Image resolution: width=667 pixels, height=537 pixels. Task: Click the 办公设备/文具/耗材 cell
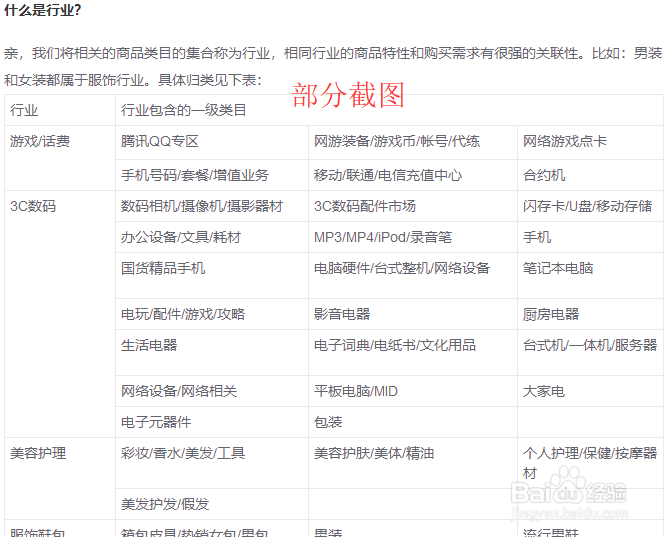(212, 237)
